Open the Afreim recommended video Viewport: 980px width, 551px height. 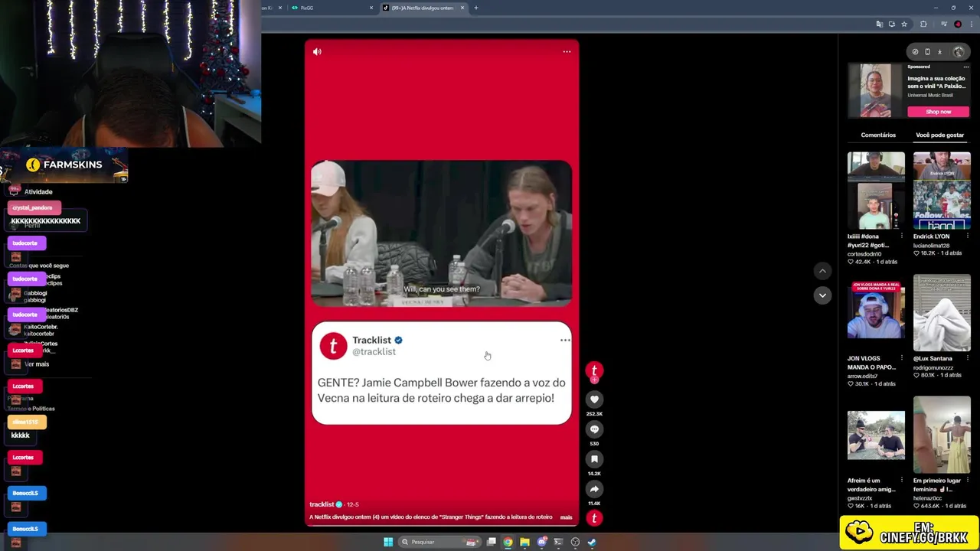click(876, 435)
